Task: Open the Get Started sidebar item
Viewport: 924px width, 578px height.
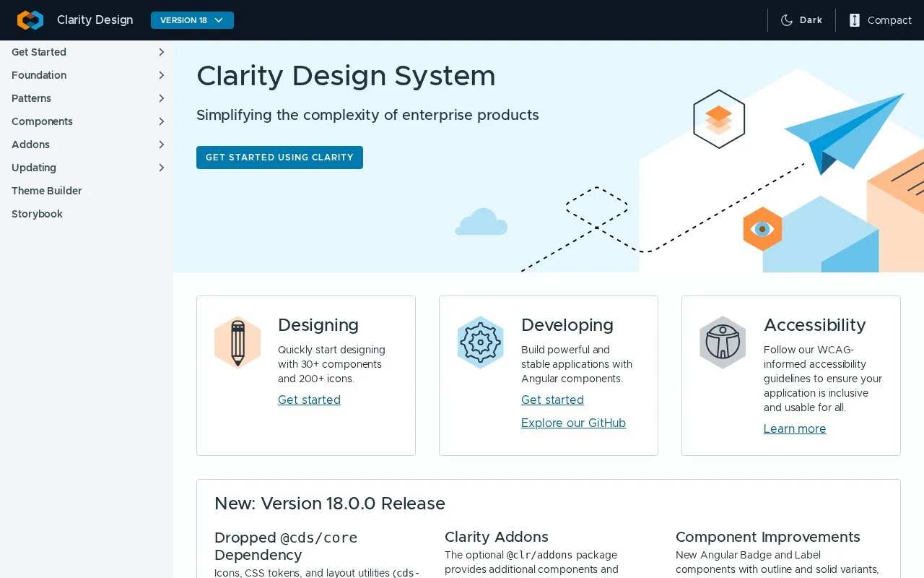Action: 39,52
